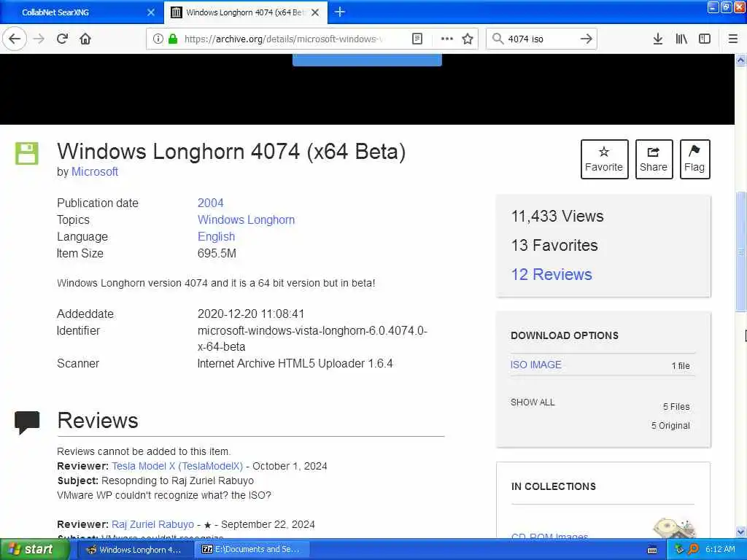Click the Windows Longhorn 4074 page title
This screenshot has width=747, height=560.
pyautogui.click(x=231, y=152)
